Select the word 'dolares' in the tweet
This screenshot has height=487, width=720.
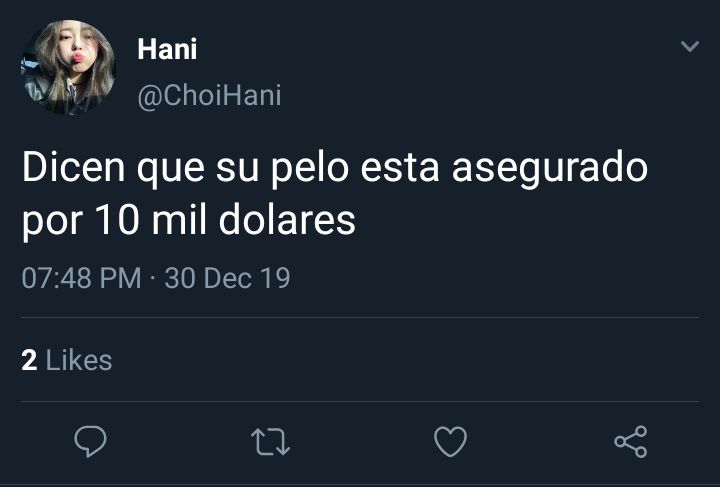pos(287,220)
